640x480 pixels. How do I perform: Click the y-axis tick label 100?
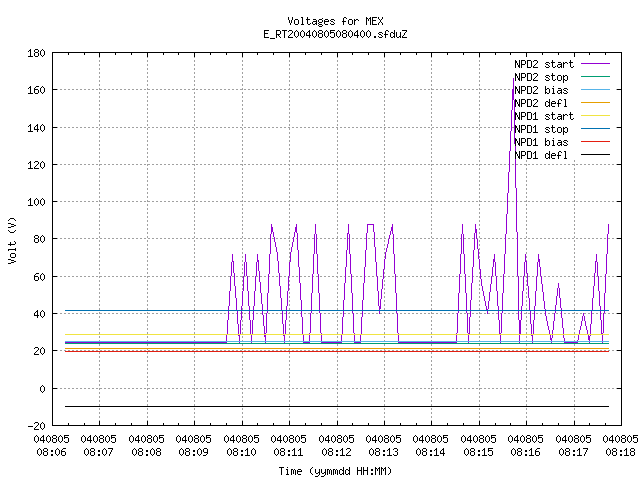coord(36,202)
